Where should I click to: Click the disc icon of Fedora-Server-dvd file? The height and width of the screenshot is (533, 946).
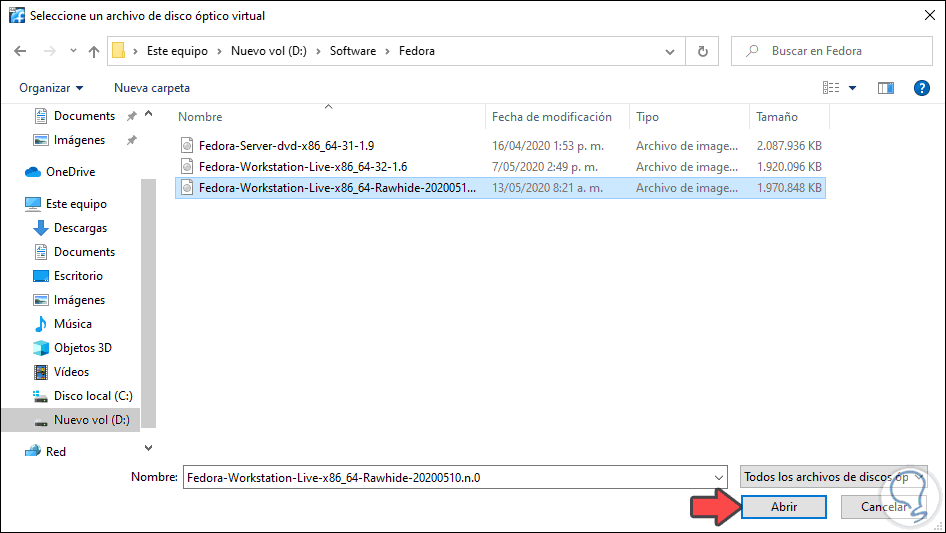(187, 145)
